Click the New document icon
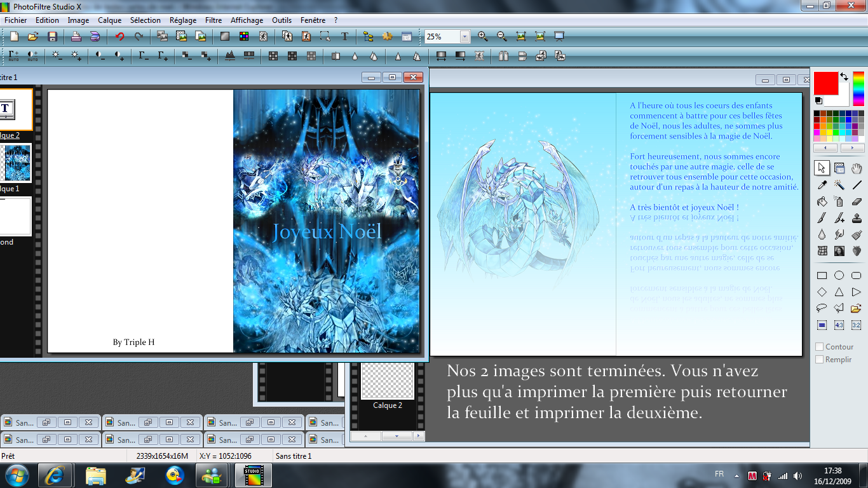Screen dimensions: 868x488 14,36
